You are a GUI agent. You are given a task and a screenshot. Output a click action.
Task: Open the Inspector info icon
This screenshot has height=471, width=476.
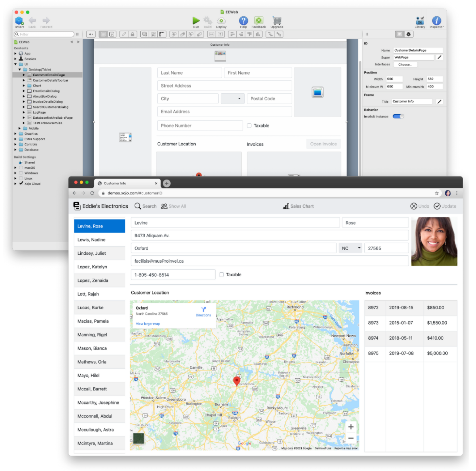436,21
